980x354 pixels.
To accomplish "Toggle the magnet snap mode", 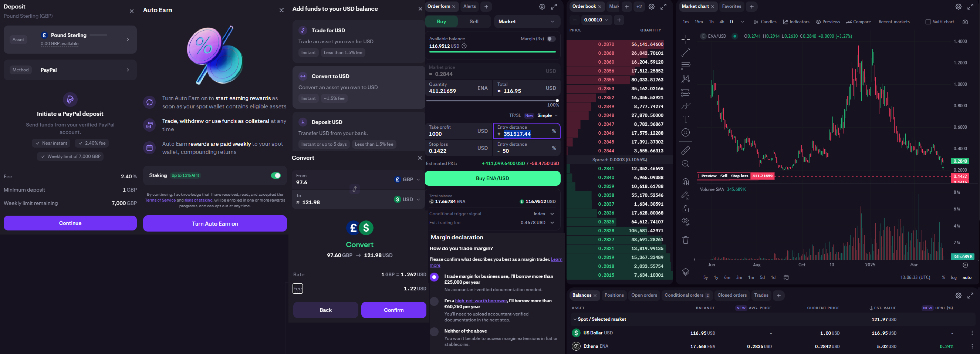I will tap(686, 182).
